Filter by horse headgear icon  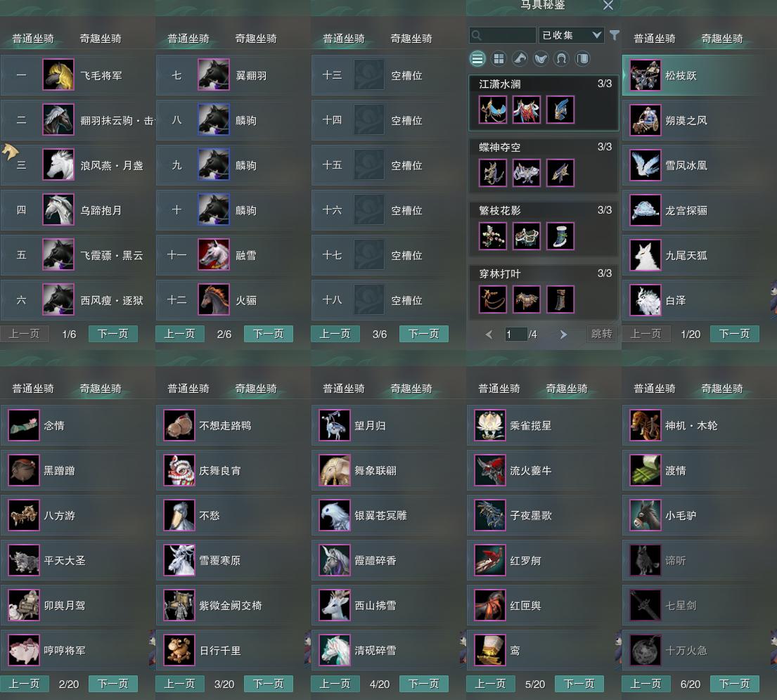tap(520, 59)
